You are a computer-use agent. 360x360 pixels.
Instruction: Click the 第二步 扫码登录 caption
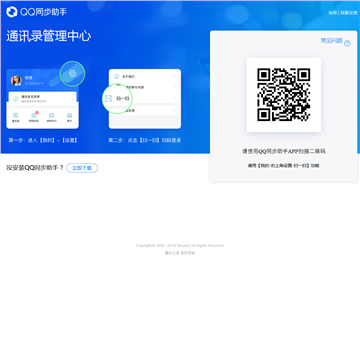[145, 140]
